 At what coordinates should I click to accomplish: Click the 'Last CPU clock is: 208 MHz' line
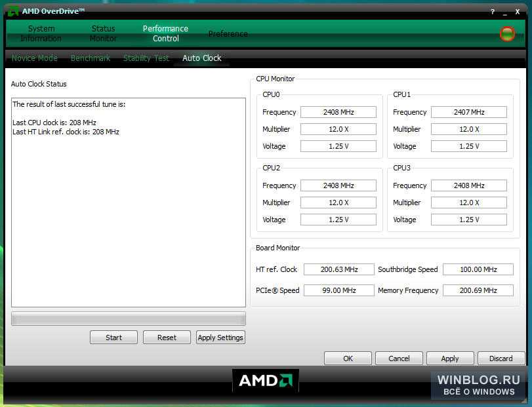point(54,123)
